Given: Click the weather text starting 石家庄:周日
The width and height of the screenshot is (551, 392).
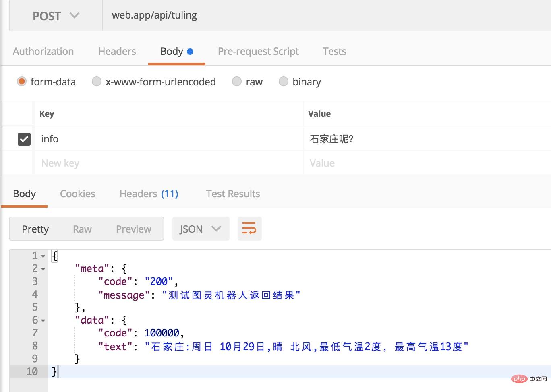Looking at the screenshot, I should (x=307, y=347).
